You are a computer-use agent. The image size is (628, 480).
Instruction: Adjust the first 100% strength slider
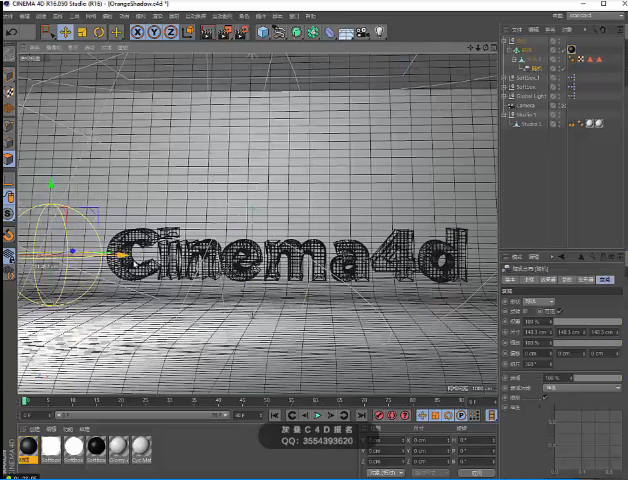[x=588, y=322]
